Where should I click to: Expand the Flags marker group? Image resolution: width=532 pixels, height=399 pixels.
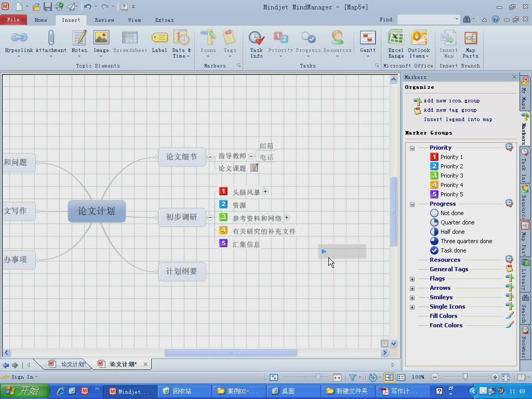click(412, 279)
